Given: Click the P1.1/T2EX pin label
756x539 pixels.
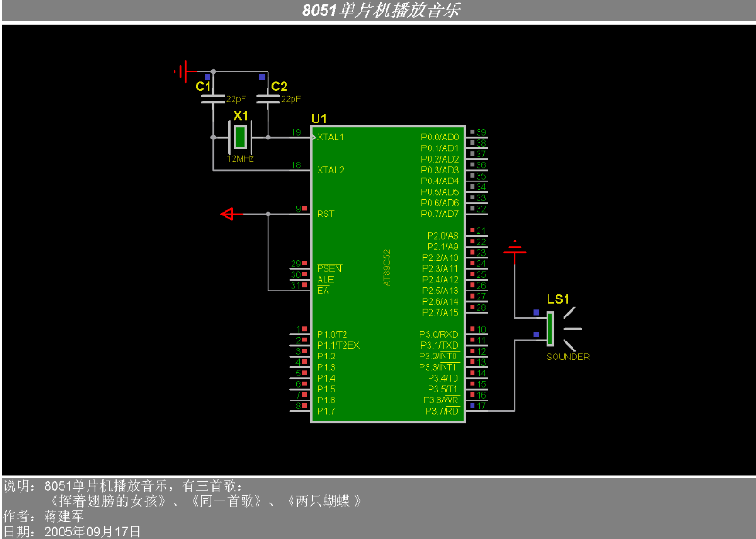Looking at the screenshot, I should tap(338, 345).
